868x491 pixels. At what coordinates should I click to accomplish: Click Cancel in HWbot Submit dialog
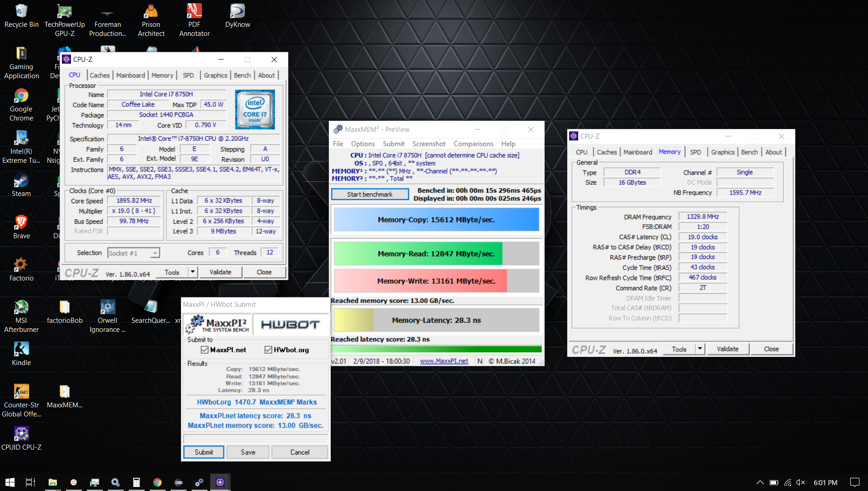[300, 452]
